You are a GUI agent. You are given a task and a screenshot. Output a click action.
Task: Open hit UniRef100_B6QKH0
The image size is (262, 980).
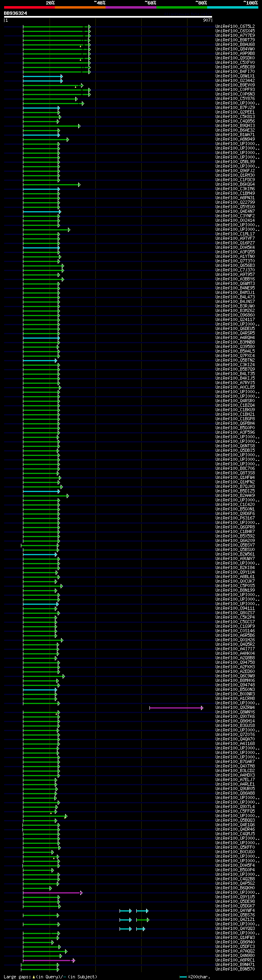coord(235,888)
